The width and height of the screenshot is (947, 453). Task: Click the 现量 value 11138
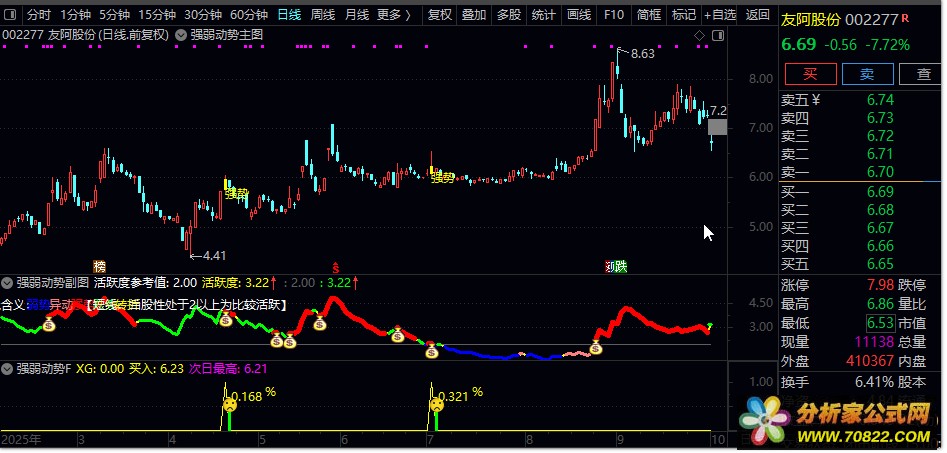[x=873, y=342]
